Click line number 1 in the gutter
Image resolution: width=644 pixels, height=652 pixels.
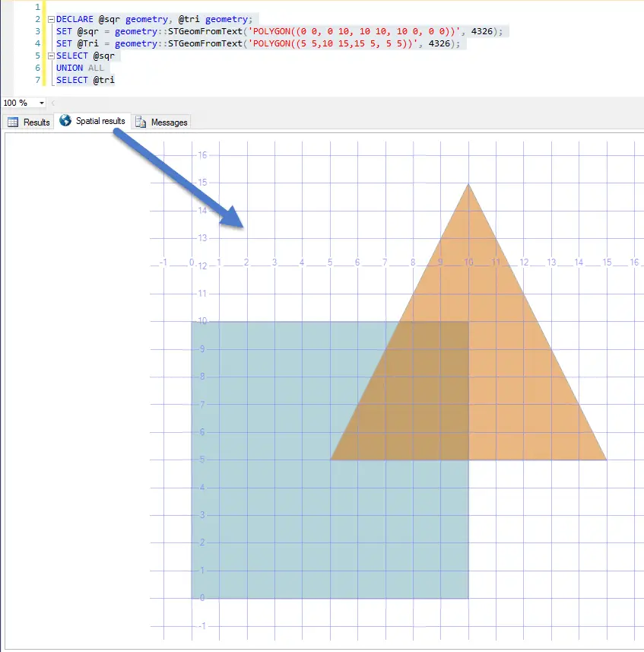(37, 7)
